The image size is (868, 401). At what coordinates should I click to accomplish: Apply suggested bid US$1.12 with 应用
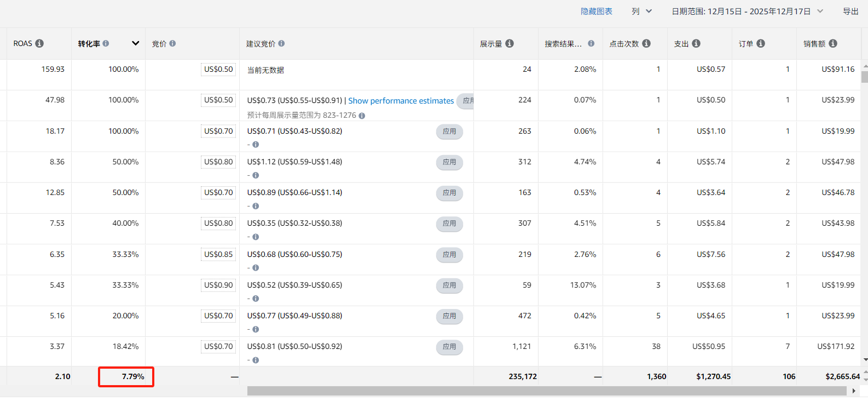449,162
